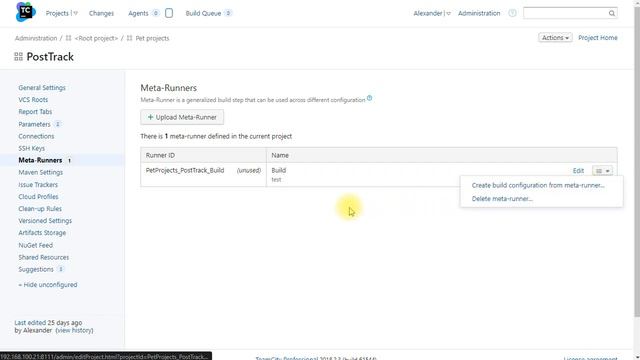640x360 pixels.
Task: Click Hide unconfigured link
Action: (48, 285)
